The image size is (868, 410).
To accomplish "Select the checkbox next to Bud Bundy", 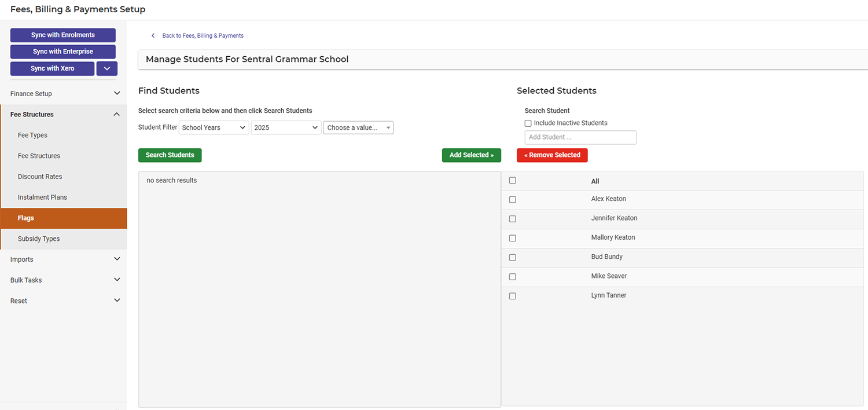I will click(x=512, y=257).
